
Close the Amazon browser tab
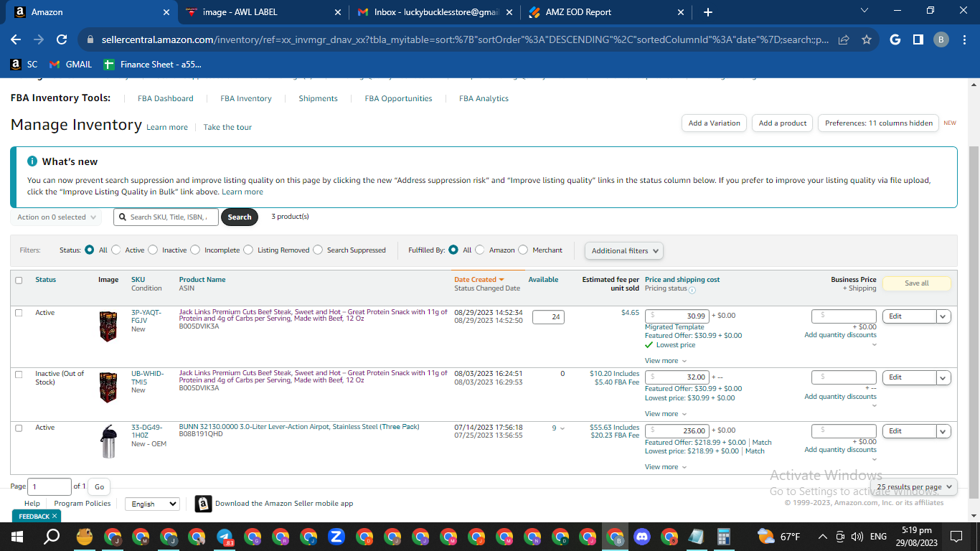tap(166, 12)
